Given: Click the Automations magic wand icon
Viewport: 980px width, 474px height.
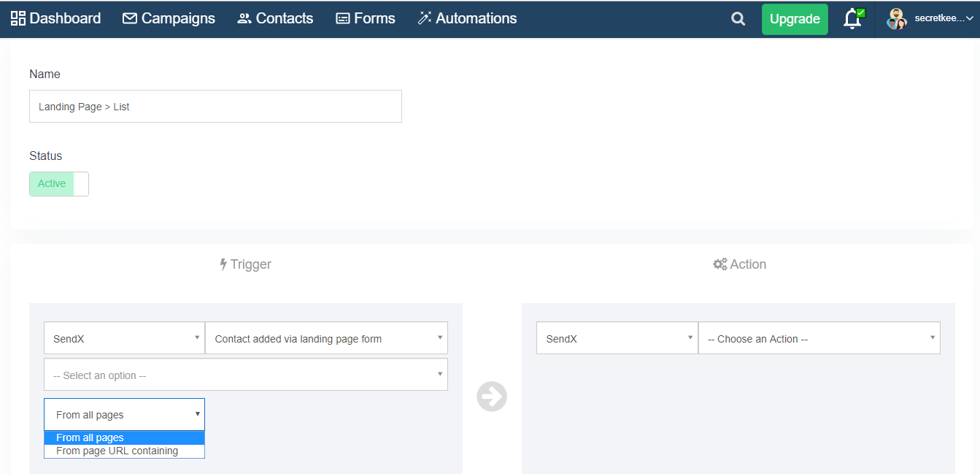Looking at the screenshot, I should pos(425,18).
